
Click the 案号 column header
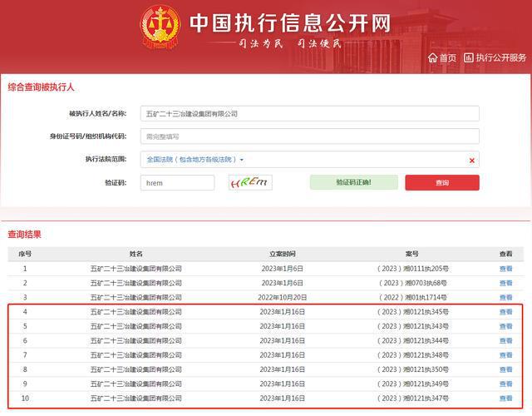pos(412,254)
